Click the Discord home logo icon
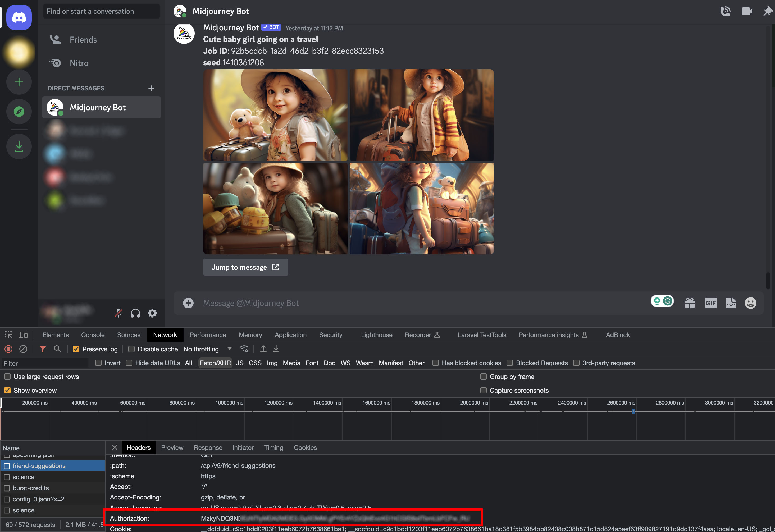The width and height of the screenshot is (775, 532). 19,17
